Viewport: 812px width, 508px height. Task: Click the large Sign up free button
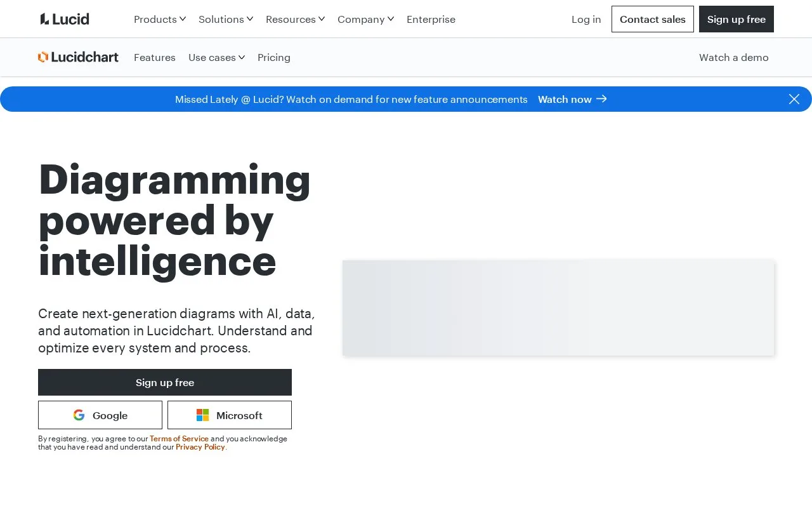165,382
